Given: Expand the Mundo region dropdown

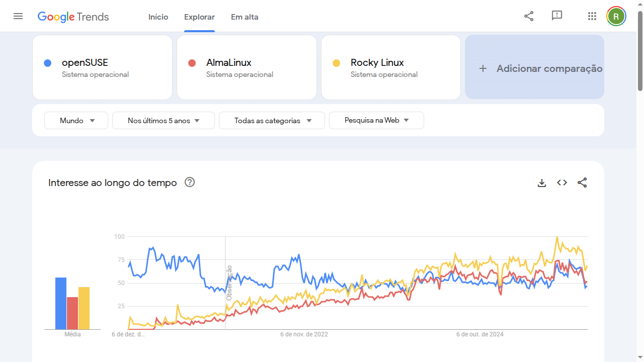Looking at the screenshot, I should (76, 121).
